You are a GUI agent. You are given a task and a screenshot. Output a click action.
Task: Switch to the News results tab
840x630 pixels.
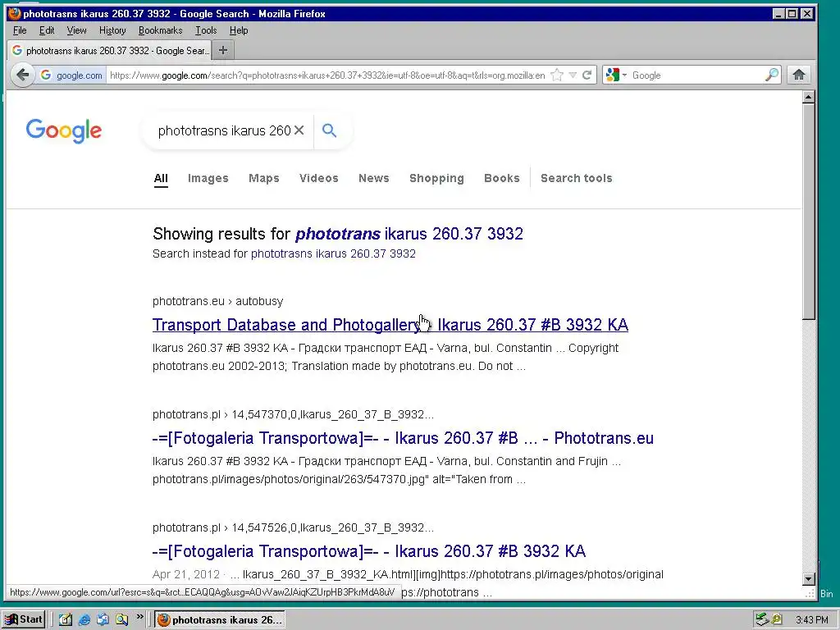(x=373, y=178)
